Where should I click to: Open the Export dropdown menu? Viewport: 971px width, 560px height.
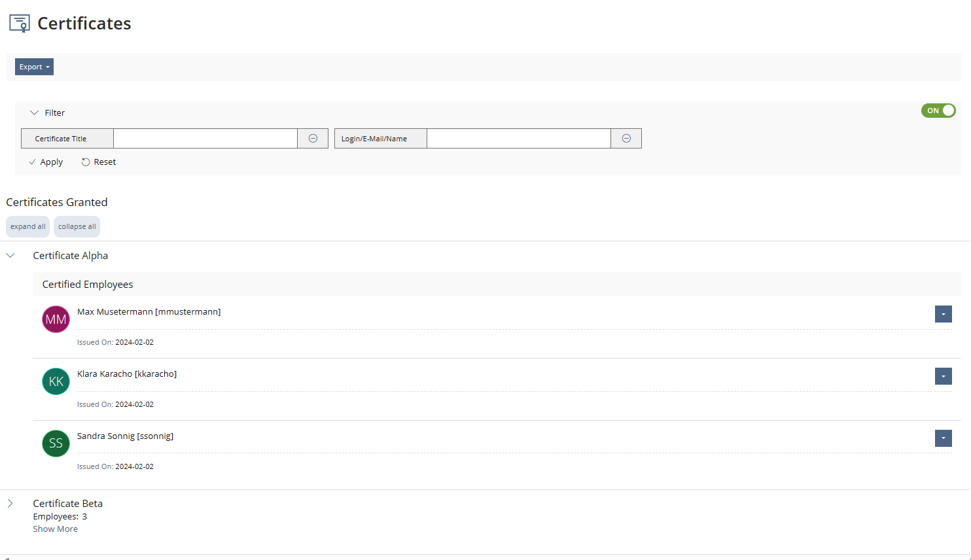[x=34, y=67]
